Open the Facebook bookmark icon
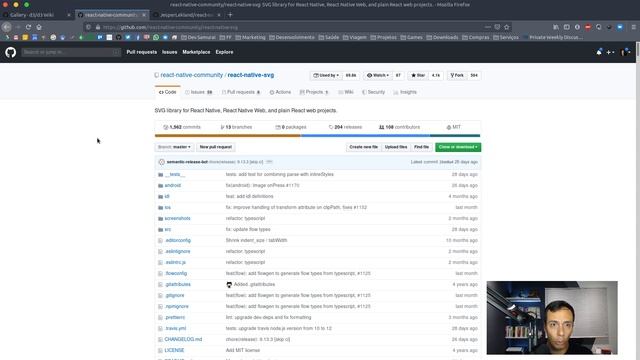The image size is (640, 360). [138, 37]
